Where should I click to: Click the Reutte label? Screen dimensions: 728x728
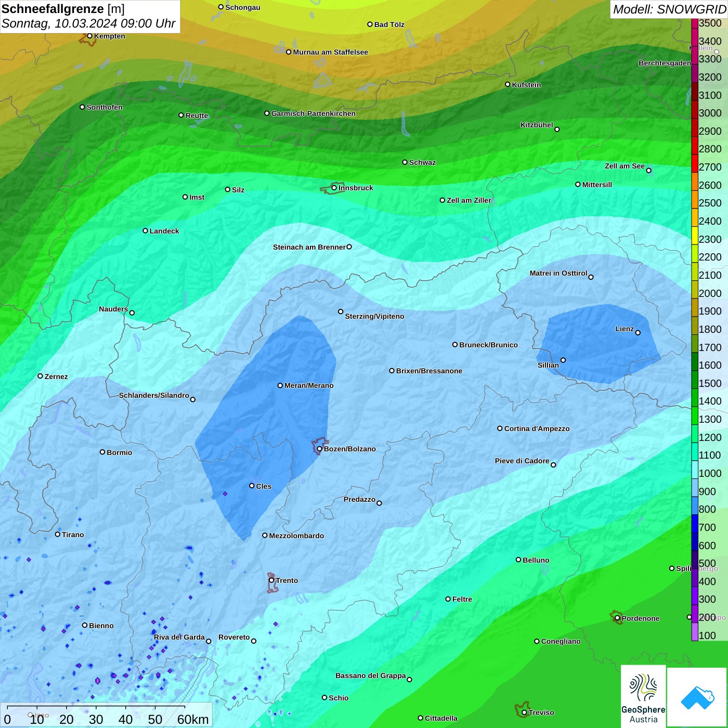(197, 115)
